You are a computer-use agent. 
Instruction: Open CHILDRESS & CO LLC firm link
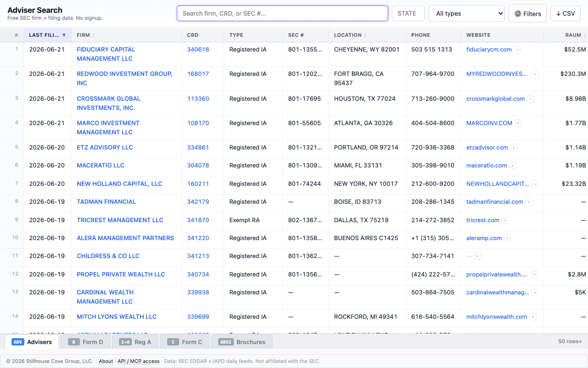point(108,256)
